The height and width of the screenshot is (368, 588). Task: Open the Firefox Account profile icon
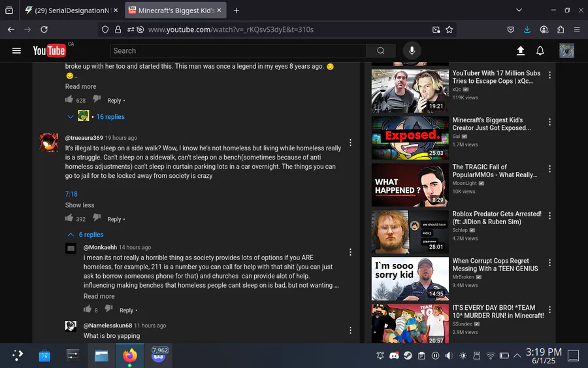click(x=544, y=29)
